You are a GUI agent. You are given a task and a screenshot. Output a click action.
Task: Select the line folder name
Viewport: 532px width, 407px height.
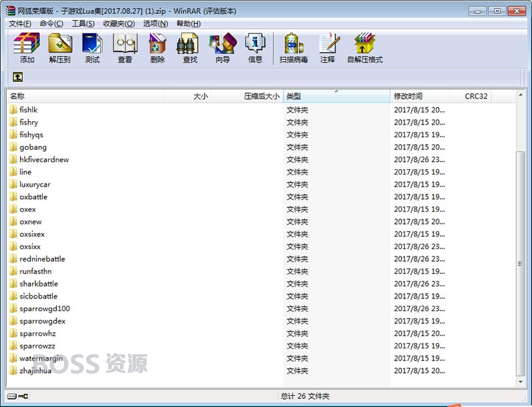(25, 172)
